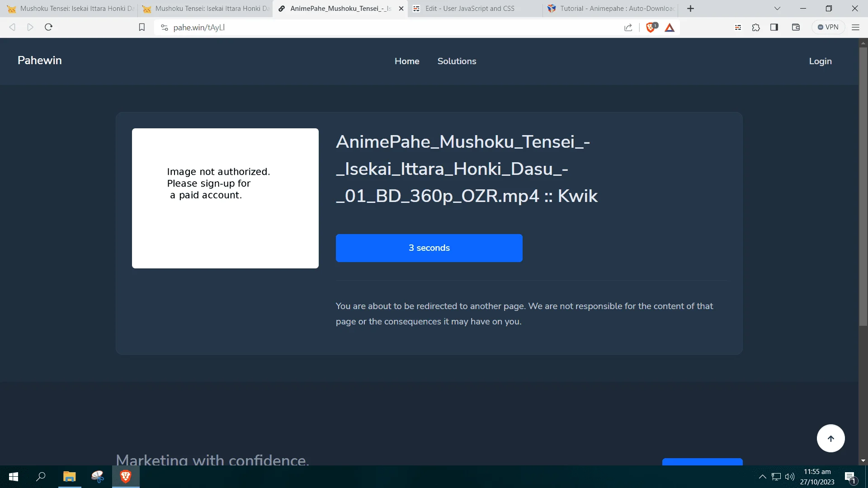Open the second pinned taskbar app icon
868x488 pixels.
click(97, 477)
